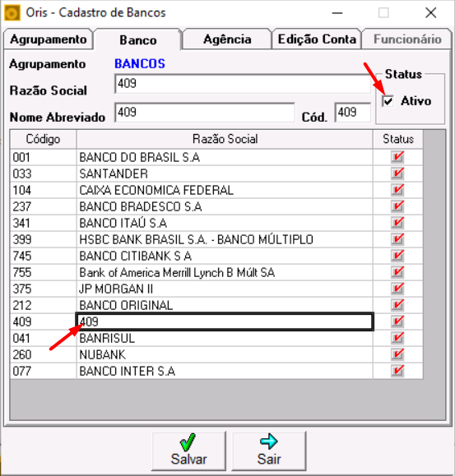Click the Razão Social column header
Image resolution: width=455 pixels, height=476 pixels.
(x=225, y=139)
